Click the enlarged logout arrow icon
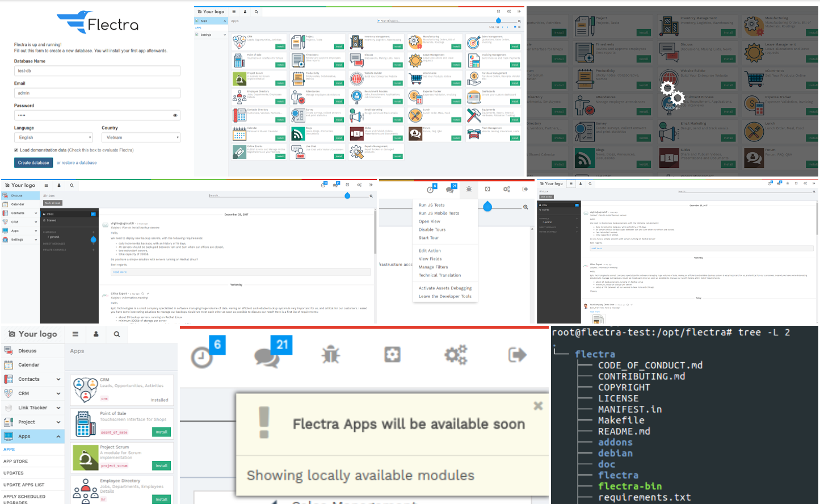820x504 pixels. (x=517, y=355)
